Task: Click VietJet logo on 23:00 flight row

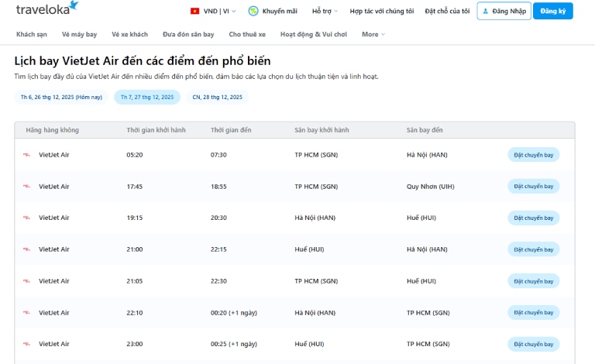Action: coord(27,344)
